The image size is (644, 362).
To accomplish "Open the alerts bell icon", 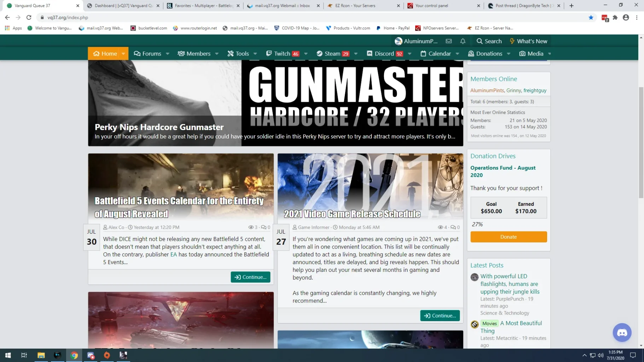I will (x=463, y=41).
